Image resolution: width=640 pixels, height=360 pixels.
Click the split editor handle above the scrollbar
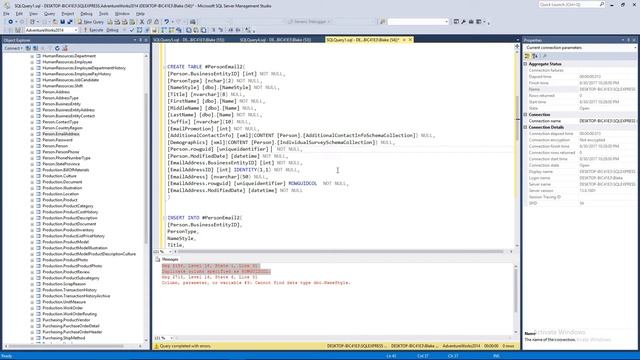[517, 46]
